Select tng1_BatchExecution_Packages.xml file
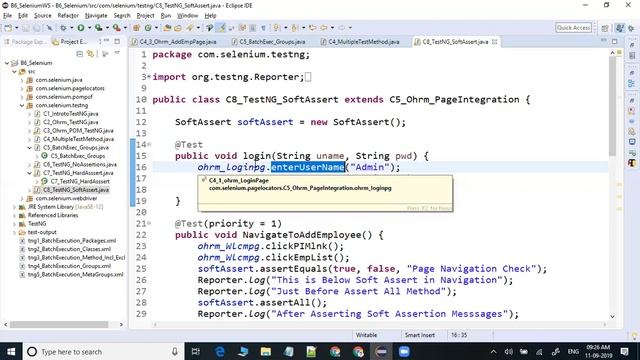The height and width of the screenshot is (360, 640). tap(72, 241)
